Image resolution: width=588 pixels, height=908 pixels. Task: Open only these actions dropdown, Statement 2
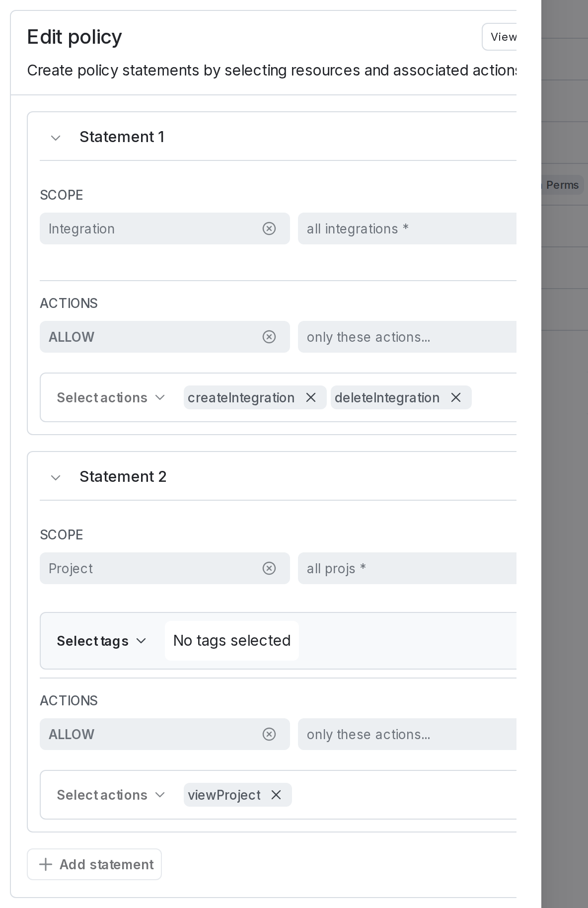click(407, 734)
